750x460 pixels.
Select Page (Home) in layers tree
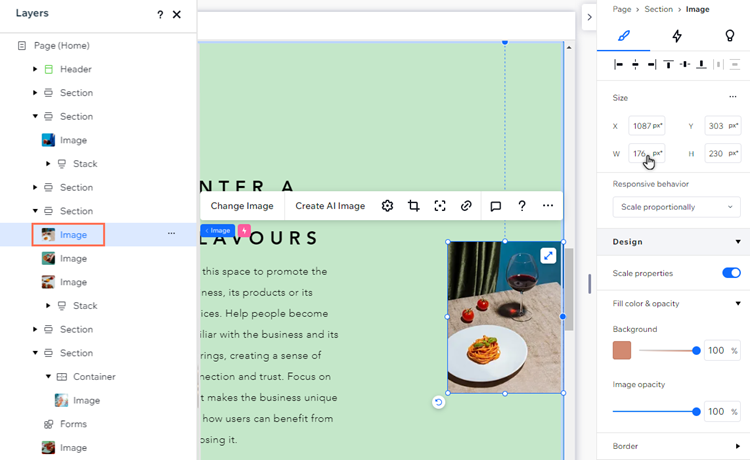tap(62, 45)
